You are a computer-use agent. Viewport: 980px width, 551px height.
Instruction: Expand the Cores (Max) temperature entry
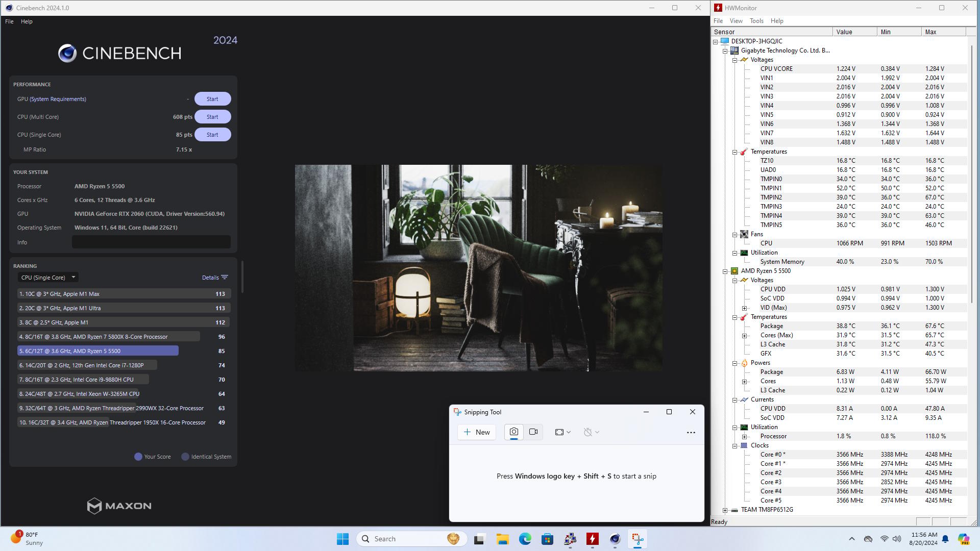(x=744, y=335)
